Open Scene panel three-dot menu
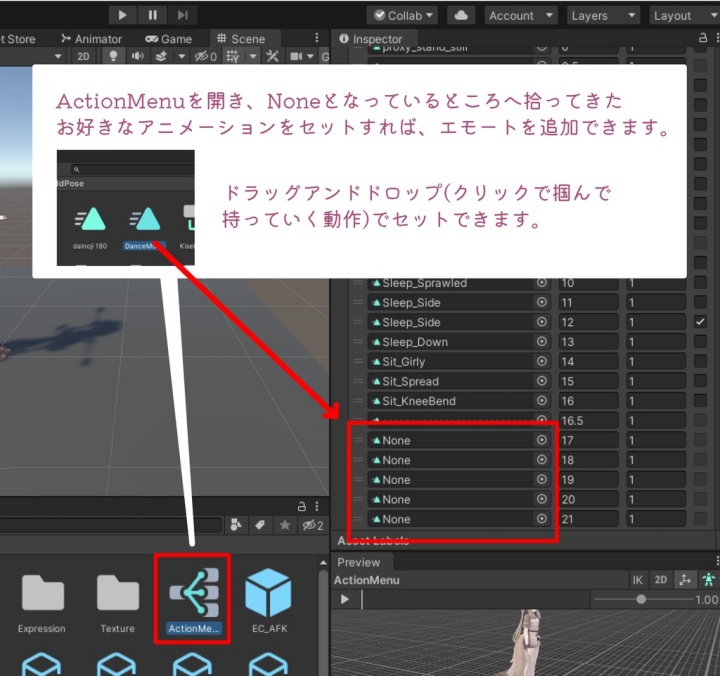720x676 pixels. coord(317,38)
